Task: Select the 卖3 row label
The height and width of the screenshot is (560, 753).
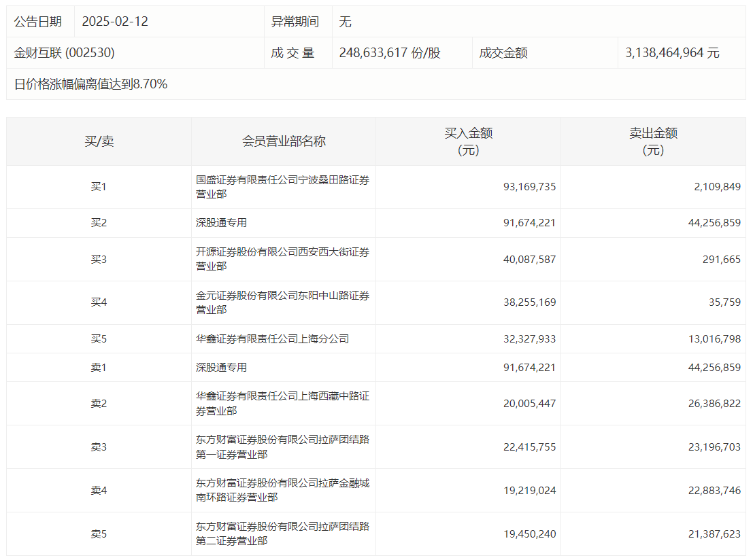Action: (x=99, y=447)
